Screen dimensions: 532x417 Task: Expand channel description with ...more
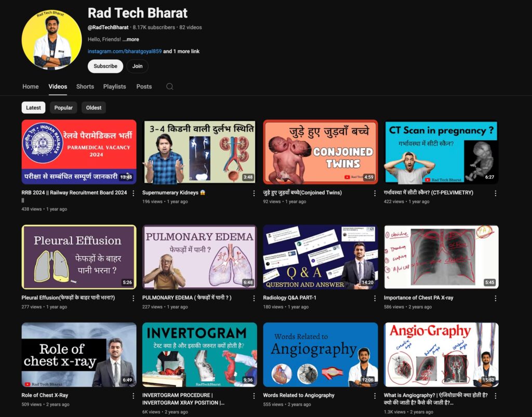pyautogui.click(x=130, y=39)
